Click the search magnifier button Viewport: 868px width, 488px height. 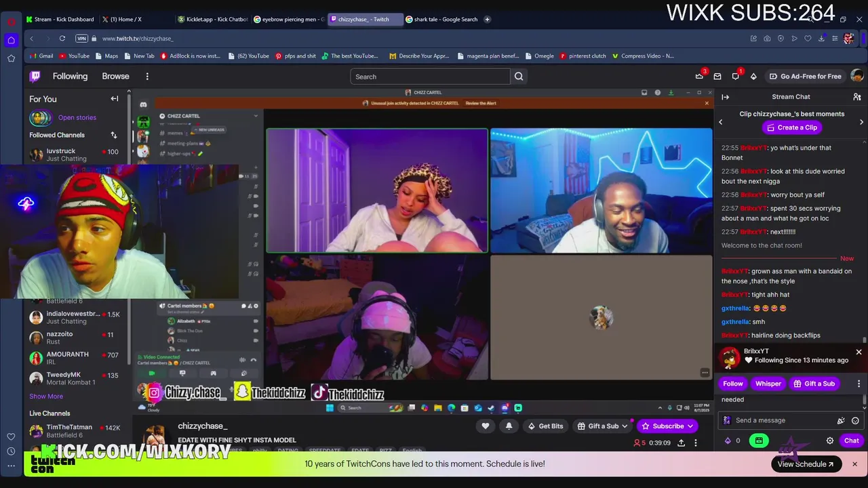tap(519, 77)
